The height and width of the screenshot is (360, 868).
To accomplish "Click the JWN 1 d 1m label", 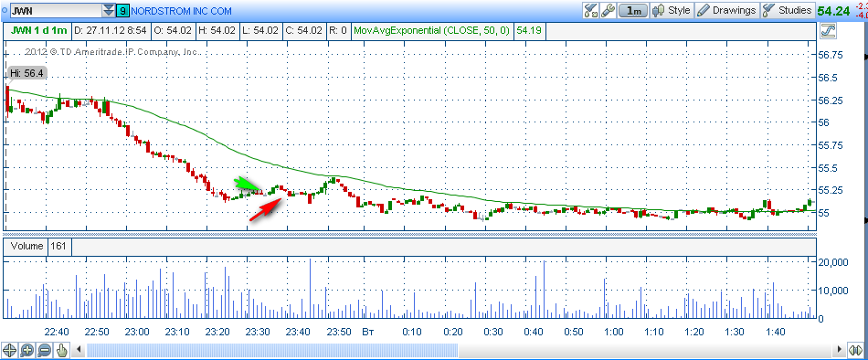I will 37,32.
